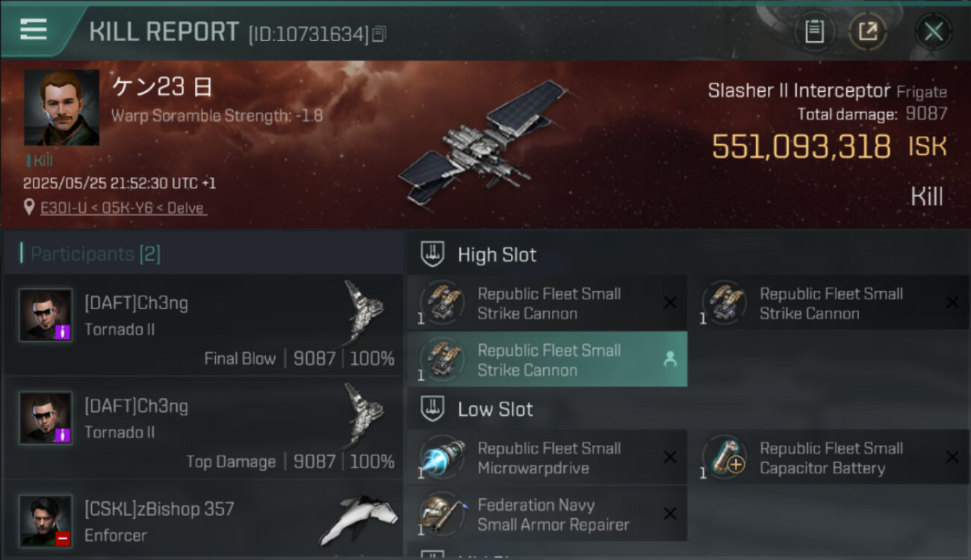View Ch3ng's Final Blow entry portrait
This screenshot has width=971, height=560.
pos(46,315)
